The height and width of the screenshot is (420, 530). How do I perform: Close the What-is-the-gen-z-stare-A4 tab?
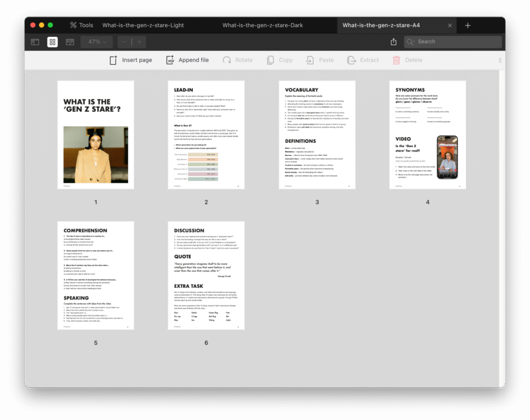pyautogui.click(x=450, y=25)
